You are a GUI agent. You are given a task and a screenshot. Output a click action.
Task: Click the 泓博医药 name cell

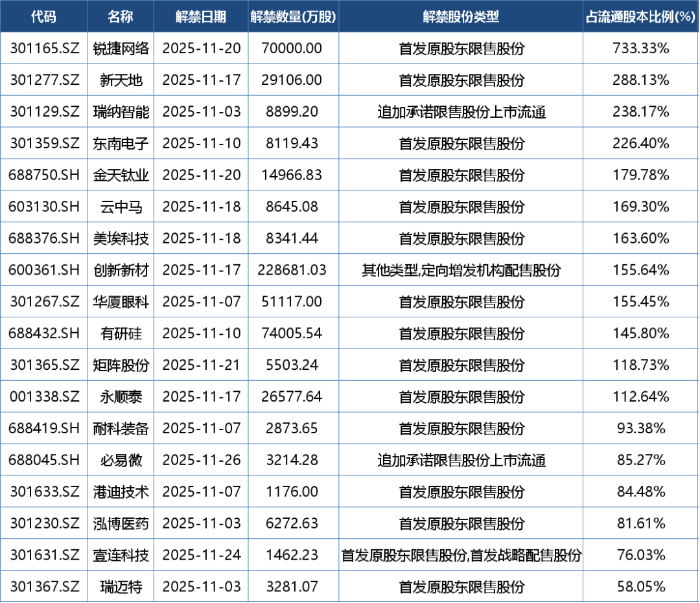point(121,523)
